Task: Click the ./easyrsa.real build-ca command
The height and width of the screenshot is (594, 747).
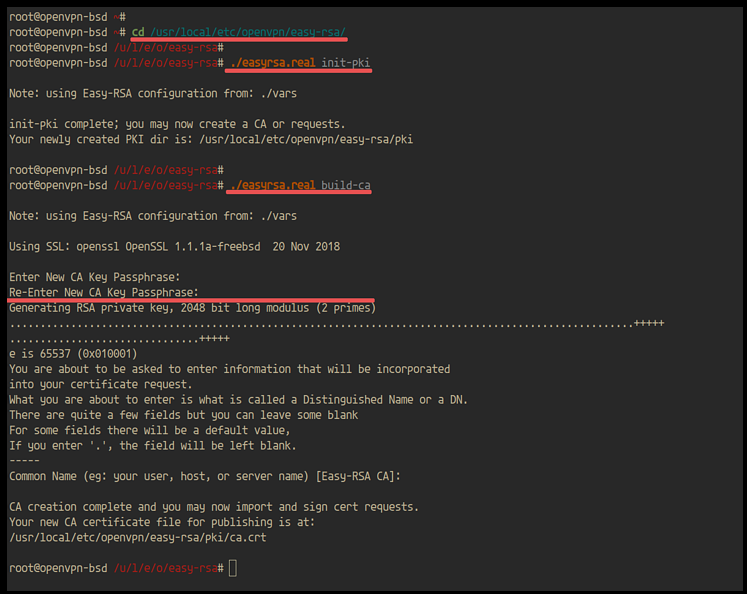Action: [x=299, y=185]
